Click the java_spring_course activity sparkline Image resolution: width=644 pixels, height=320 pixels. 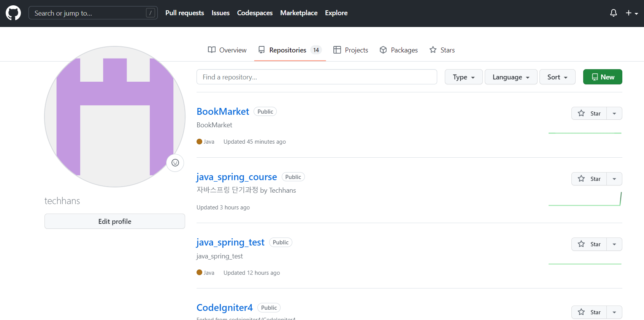585,199
